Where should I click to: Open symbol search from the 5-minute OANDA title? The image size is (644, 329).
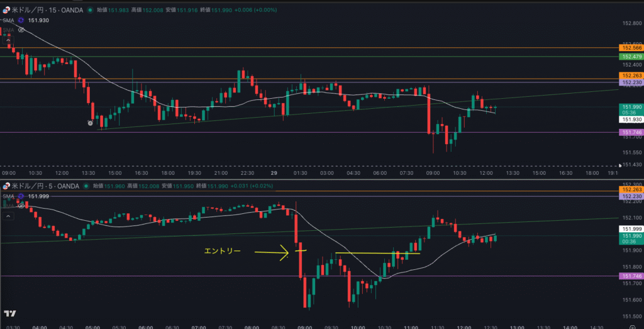pos(45,186)
